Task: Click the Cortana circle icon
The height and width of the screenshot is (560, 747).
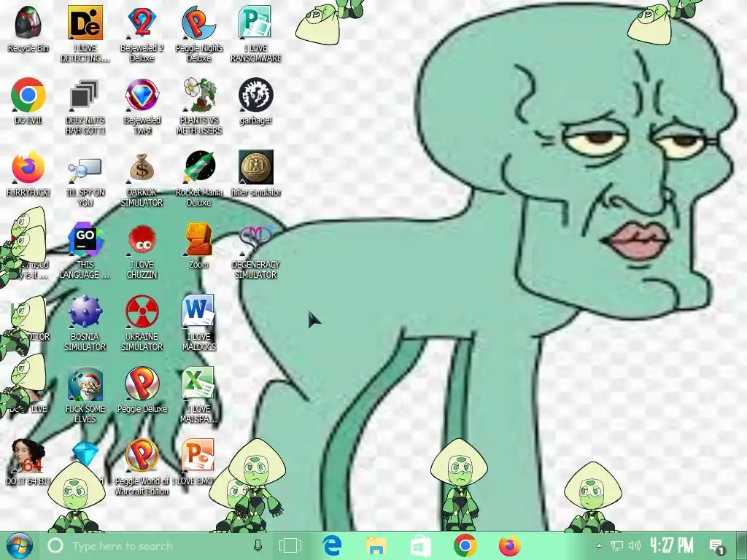Action: tap(55, 545)
